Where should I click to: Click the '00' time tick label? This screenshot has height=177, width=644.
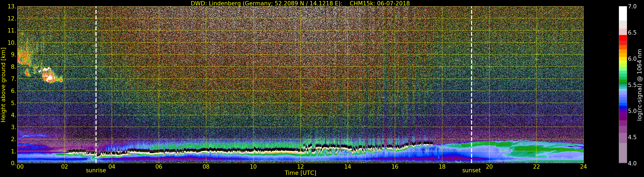pos(20,167)
